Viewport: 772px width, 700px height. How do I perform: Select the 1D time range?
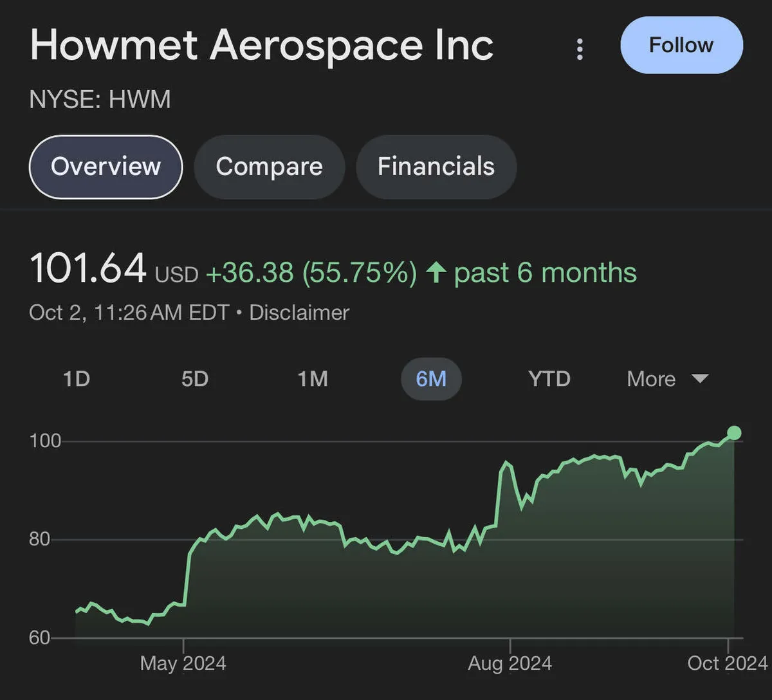(x=77, y=379)
